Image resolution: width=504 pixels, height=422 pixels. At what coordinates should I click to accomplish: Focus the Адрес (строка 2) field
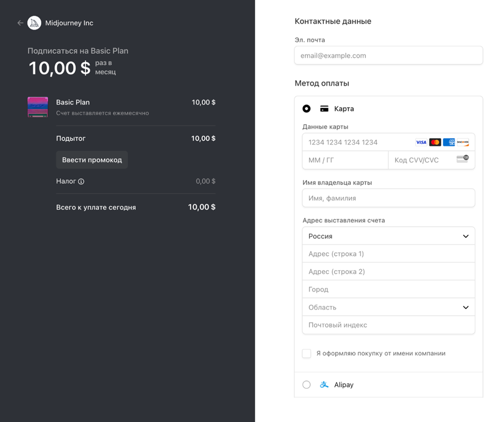click(x=388, y=272)
